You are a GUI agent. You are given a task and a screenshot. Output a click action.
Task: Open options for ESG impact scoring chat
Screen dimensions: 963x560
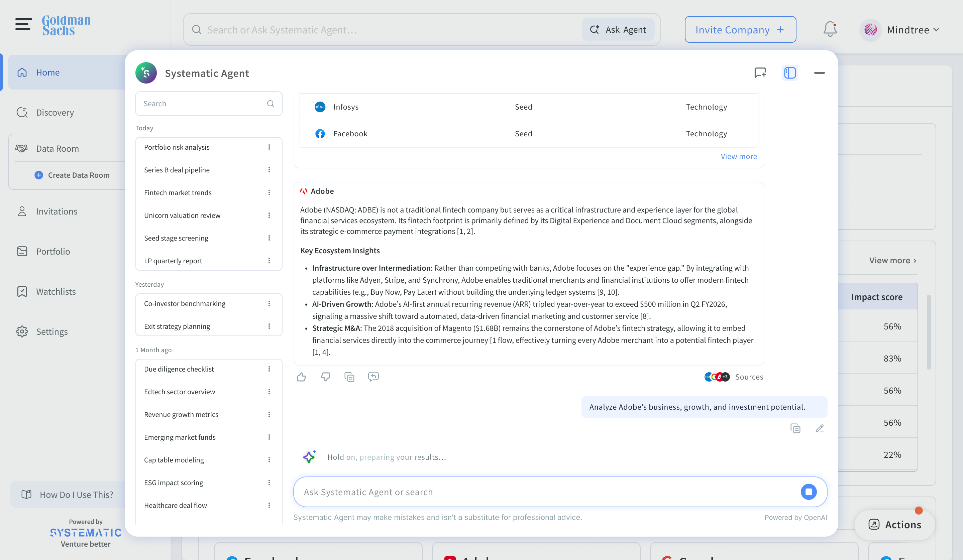(269, 483)
